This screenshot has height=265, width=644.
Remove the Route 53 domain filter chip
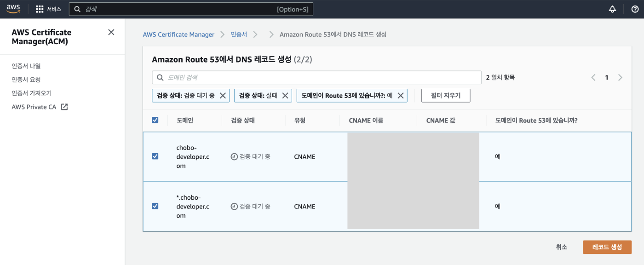tap(400, 95)
